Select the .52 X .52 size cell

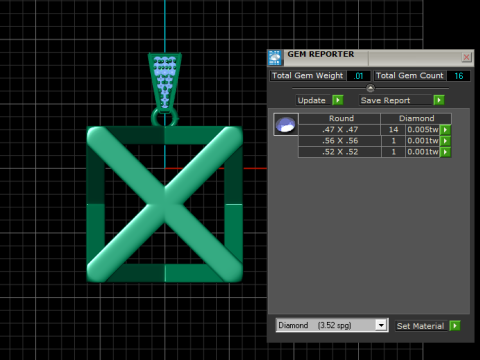point(340,152)
